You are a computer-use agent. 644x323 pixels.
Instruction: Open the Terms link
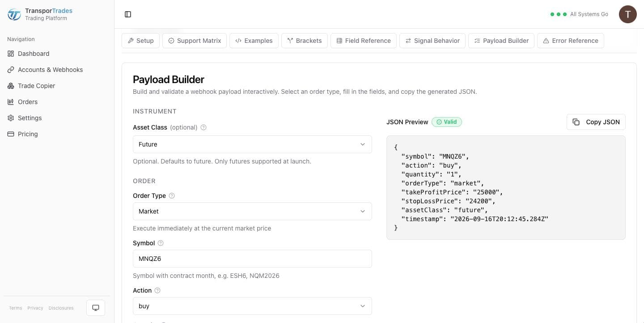[x=16, y=308]
